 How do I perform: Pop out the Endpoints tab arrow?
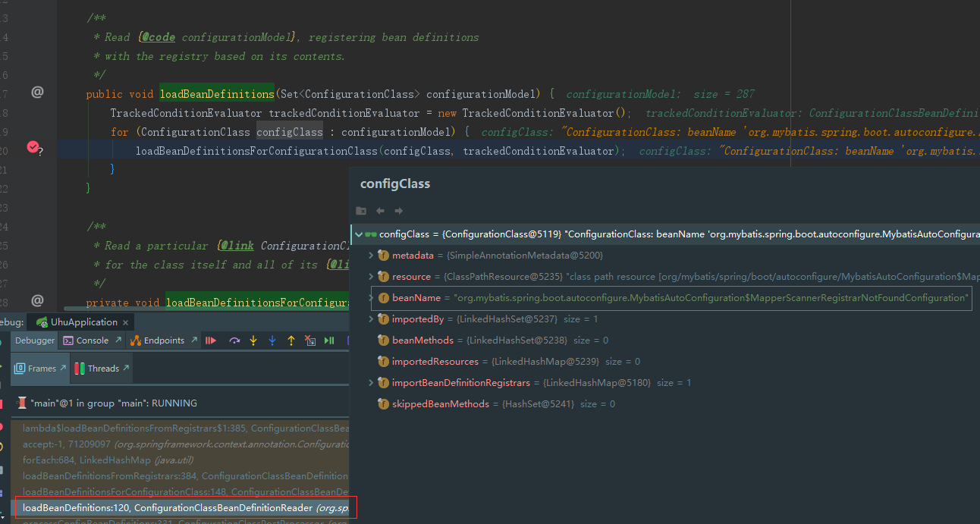pos(194,340)
